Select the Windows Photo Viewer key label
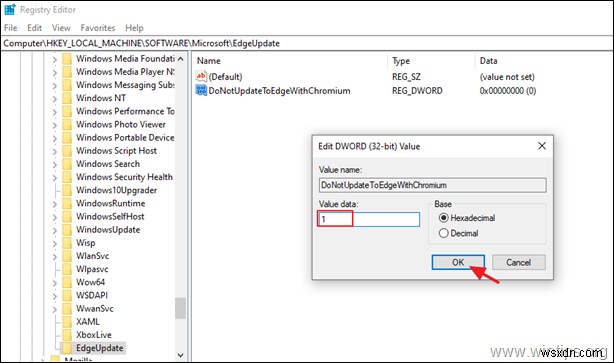Image resolution: width=614 pixels, height=363 pixels. pyautogui.click(x=121, y=125)
